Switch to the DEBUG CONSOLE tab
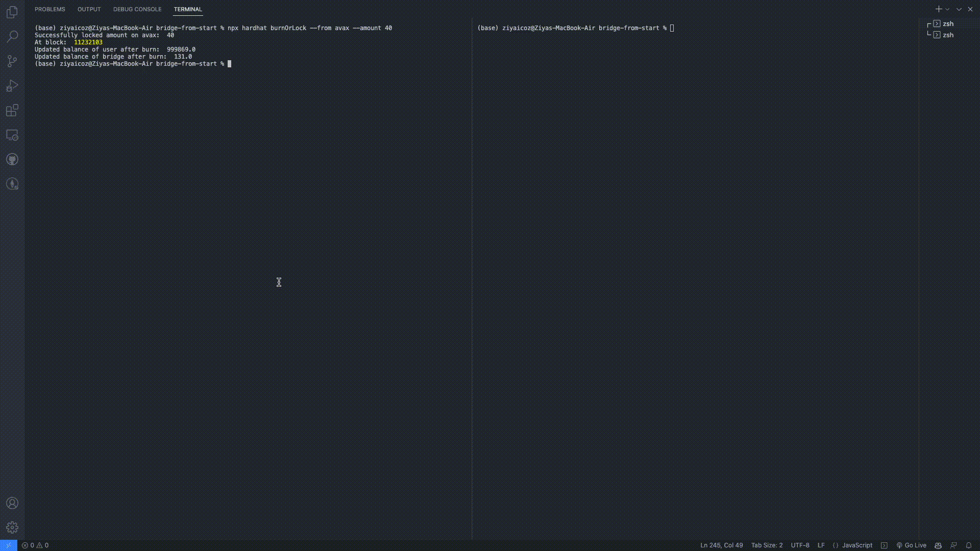Image resolution: width=980 pixels, height=551 pixels. [x=137, y=9]
